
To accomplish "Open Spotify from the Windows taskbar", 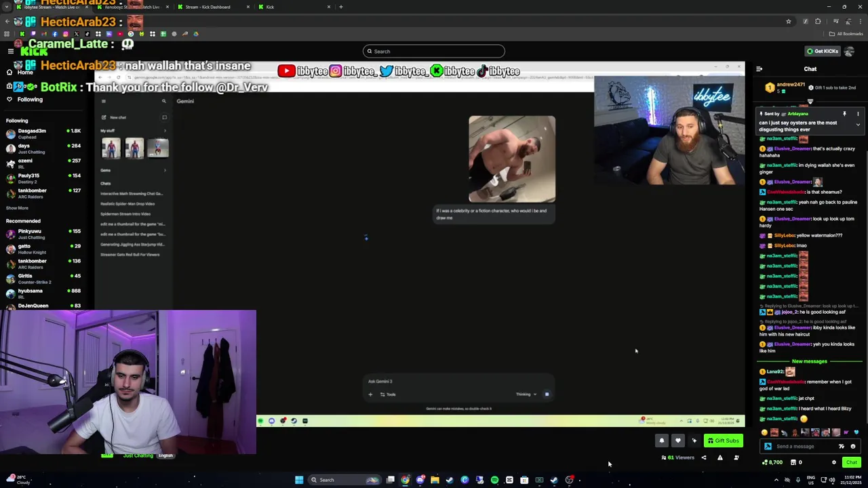I will pyautogui.click(x=494, y=480).
